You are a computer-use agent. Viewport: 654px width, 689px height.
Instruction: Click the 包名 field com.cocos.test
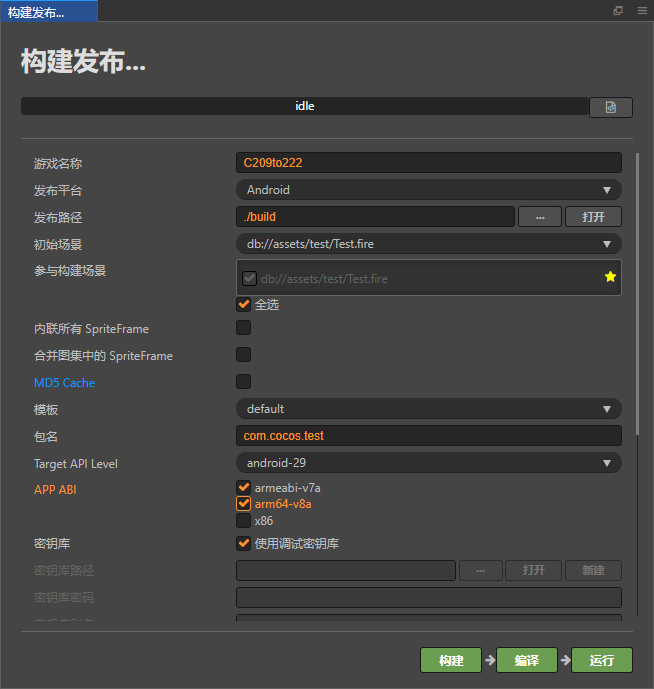(x=429, y=435)
